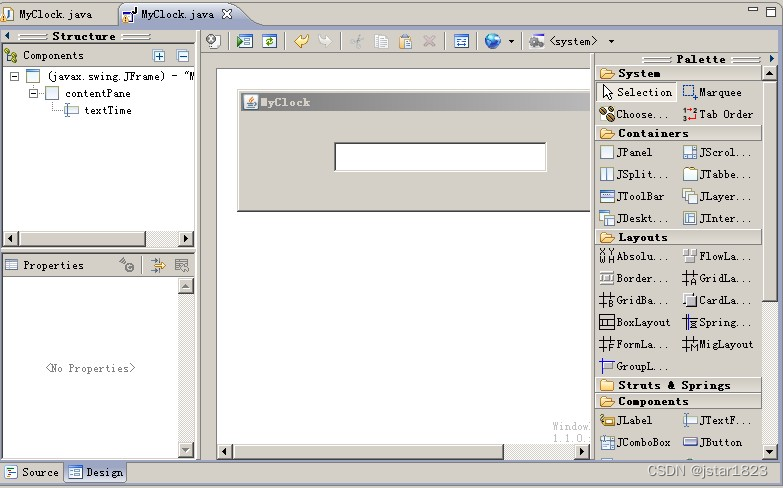Close the active MyClock.java tab
The width and height of the screenshot is (783, 488).
(227, 14)
